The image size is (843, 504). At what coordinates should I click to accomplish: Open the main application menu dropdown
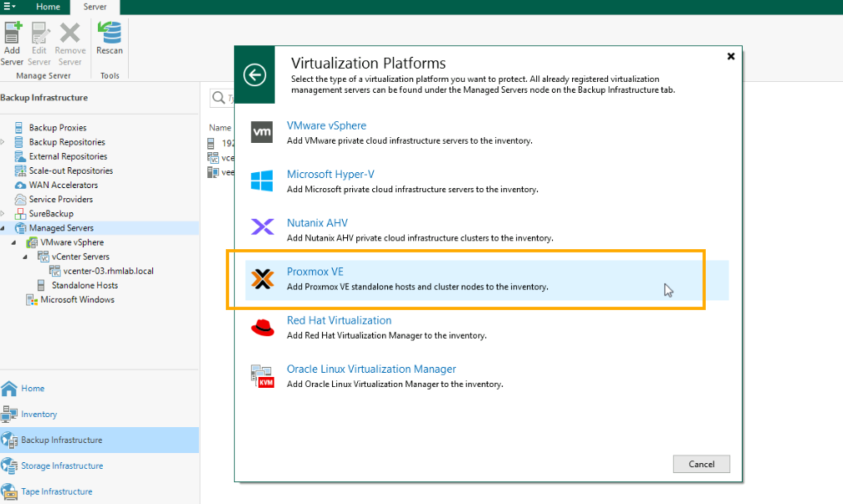10,7
